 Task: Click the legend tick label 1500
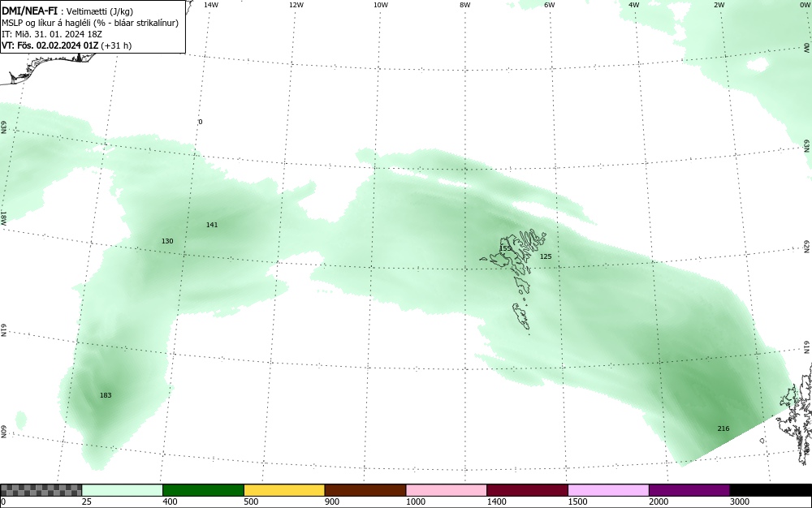click(x=578, y=502)
